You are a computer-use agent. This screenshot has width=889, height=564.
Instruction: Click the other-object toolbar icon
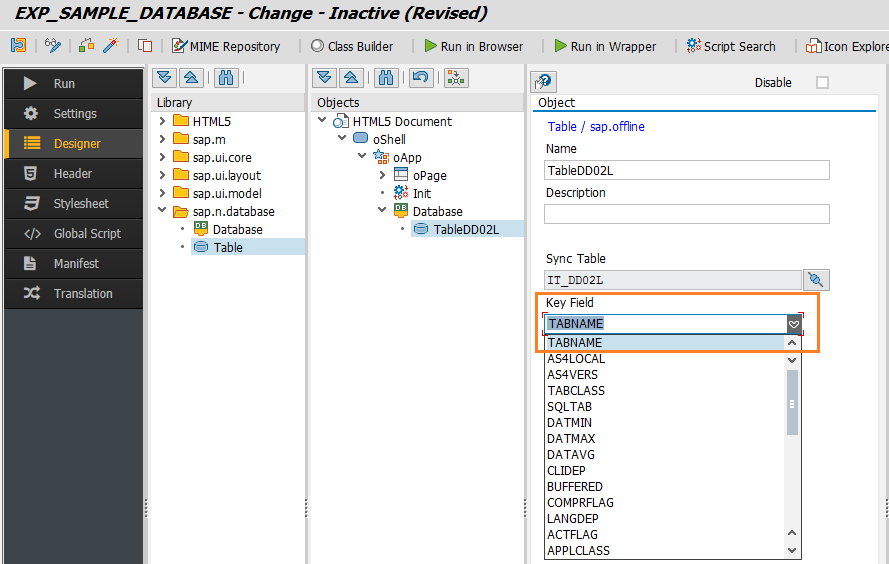pos(19,45)
